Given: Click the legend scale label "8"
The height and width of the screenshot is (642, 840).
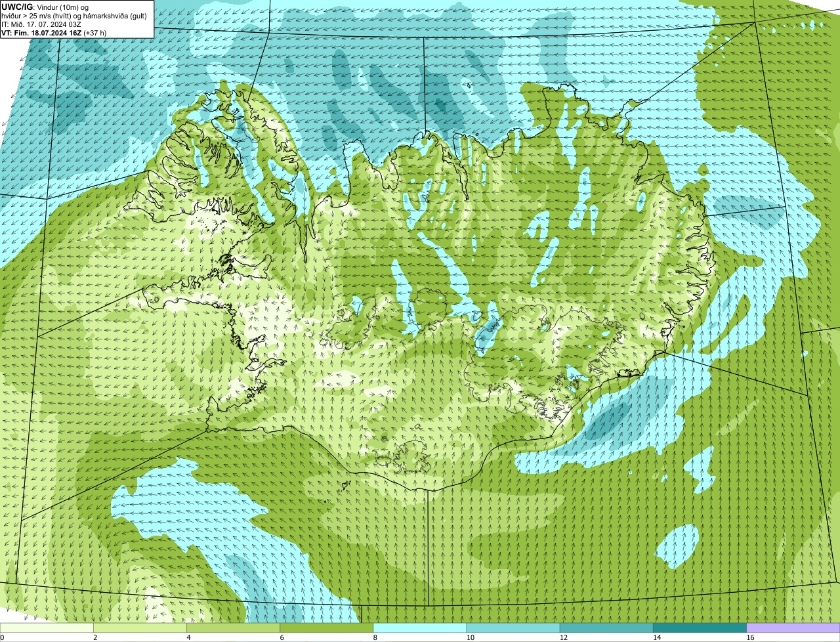Looking at the screenshot, I should tap(375, 637).
